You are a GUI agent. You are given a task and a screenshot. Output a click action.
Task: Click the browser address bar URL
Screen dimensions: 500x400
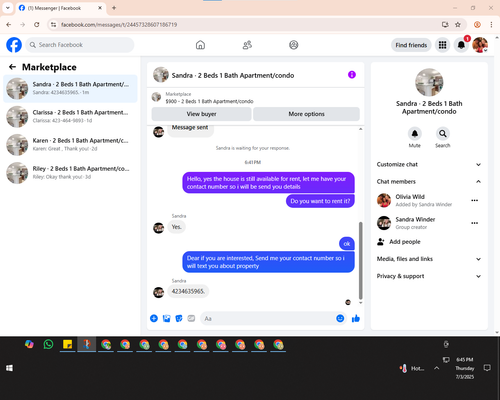point(119,25)
